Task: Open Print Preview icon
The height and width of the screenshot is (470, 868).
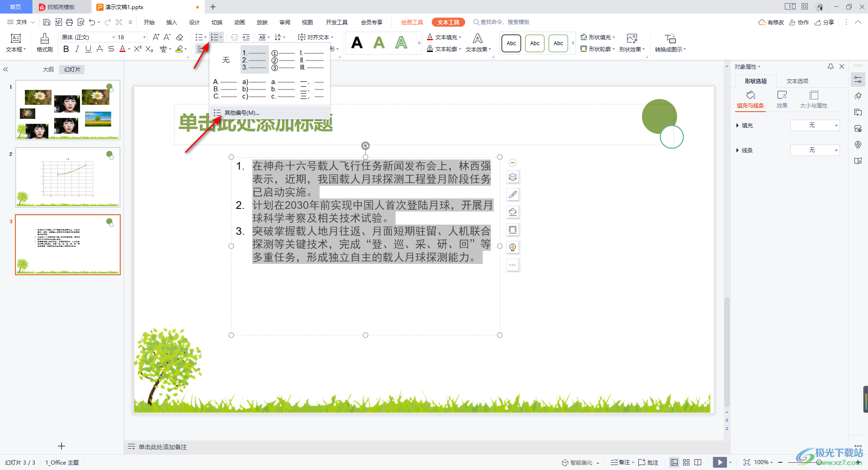Action: [x=81, y=22]
